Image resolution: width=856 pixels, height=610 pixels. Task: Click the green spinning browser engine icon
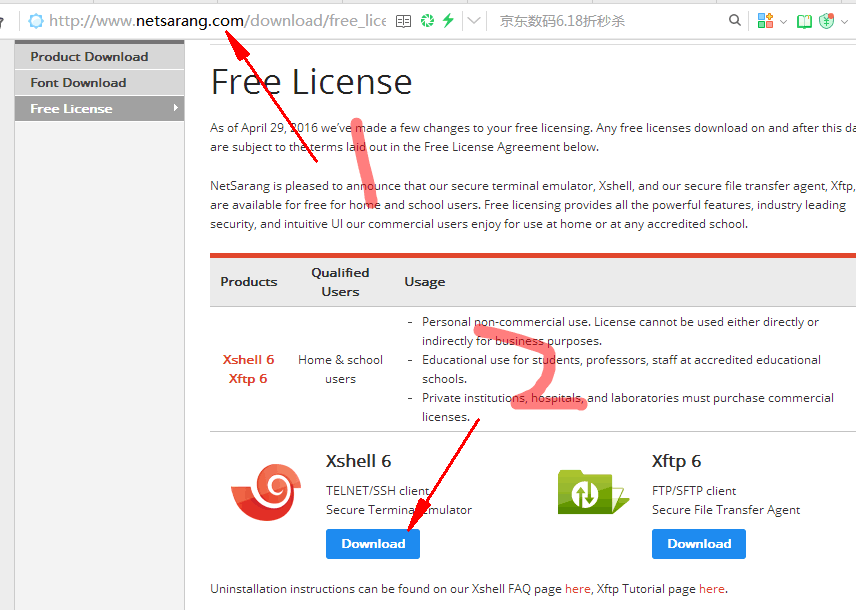point(427,21)
